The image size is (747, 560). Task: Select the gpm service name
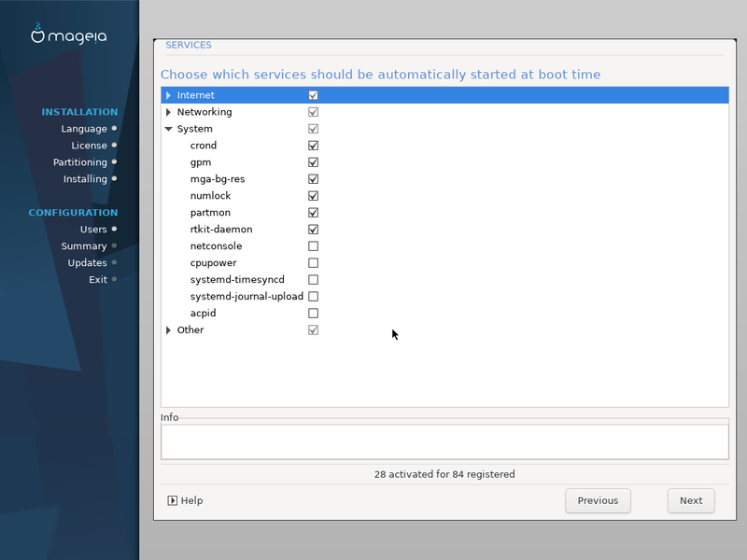coord(201,162)
